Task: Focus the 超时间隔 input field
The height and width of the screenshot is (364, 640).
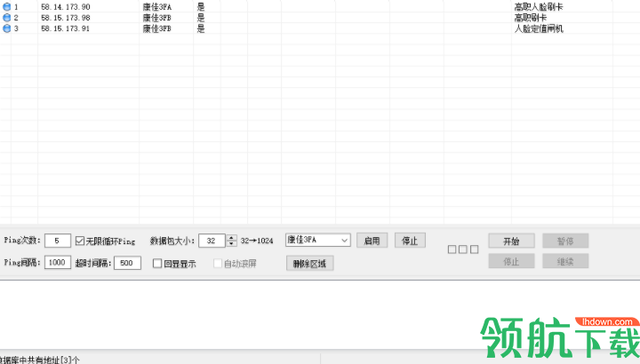Action: click(x=127, y=263)
